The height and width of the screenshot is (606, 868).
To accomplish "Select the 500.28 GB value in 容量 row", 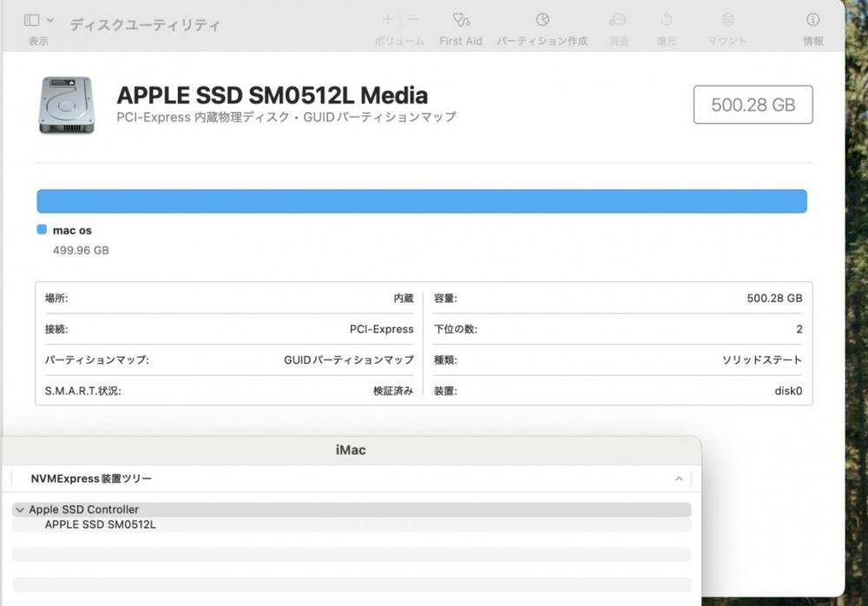I will point(774,298).
